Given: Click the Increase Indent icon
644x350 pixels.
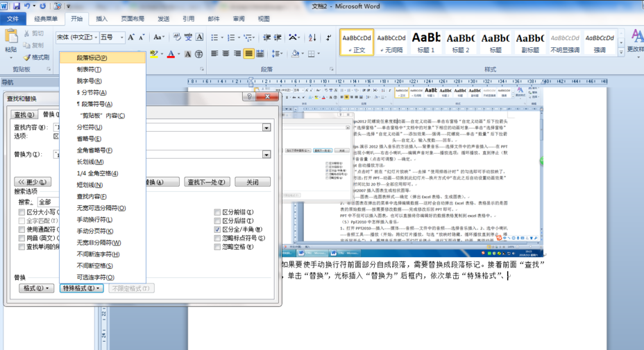Looking at the screenshot, I should point(278,37).
